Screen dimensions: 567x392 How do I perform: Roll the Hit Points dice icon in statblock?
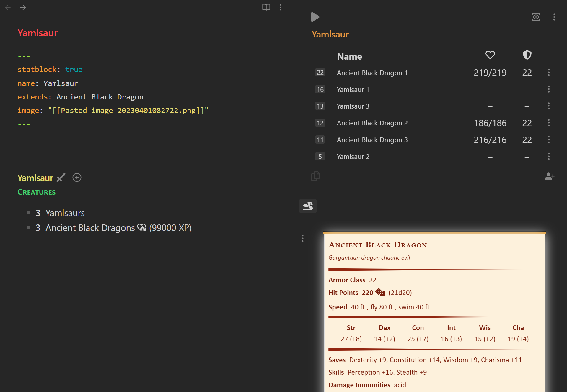(x=380, y=292)
